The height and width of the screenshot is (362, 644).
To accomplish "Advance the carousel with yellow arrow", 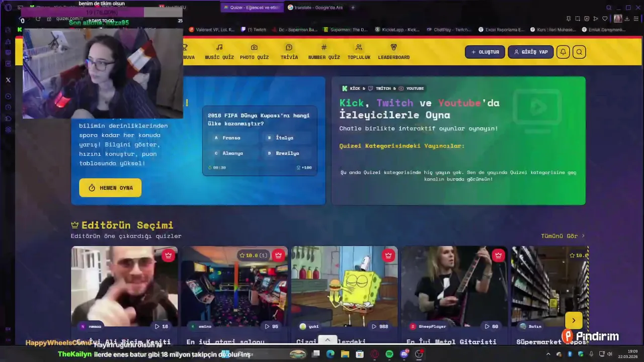I will [574, 321].
